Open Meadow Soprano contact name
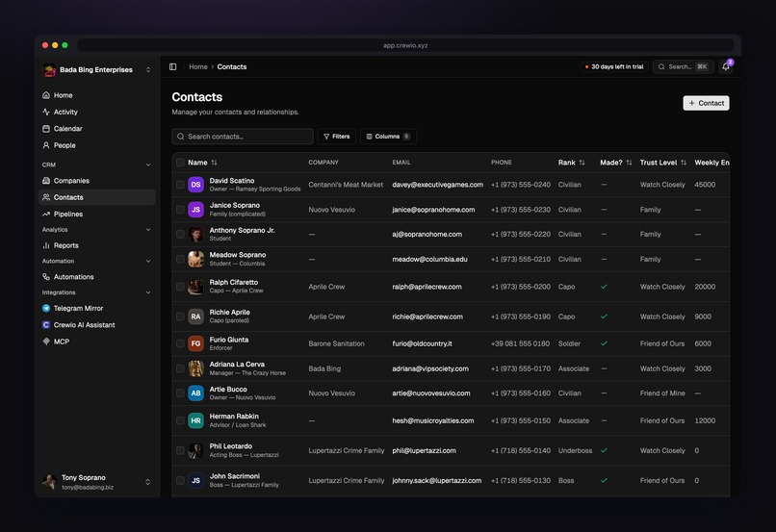776x532 pixels. 238,255
